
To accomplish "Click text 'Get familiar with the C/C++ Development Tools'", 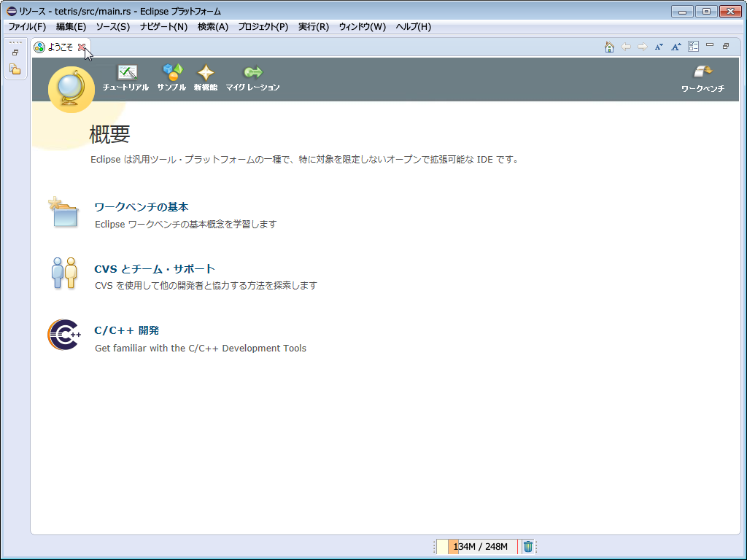I will tap(201, 348).
